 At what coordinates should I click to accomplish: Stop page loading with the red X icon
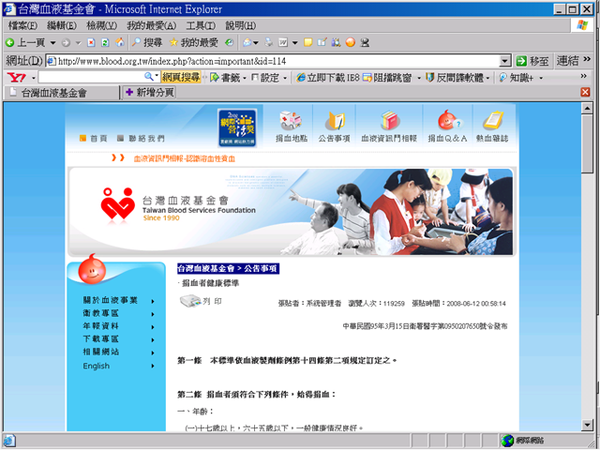[x=91, y=42]
